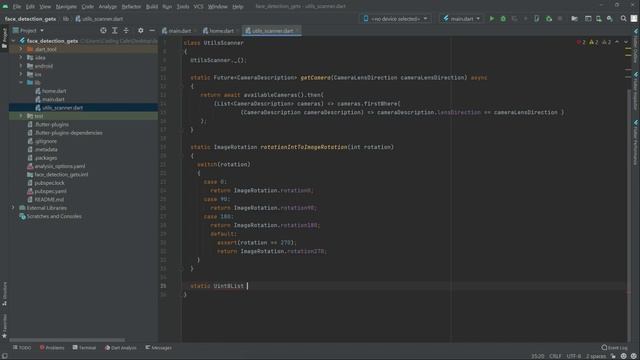Viewport: 640px width, 360px height.
Task: Click the Attach debugger toolbar icon
Action: (x=549, y=19)
